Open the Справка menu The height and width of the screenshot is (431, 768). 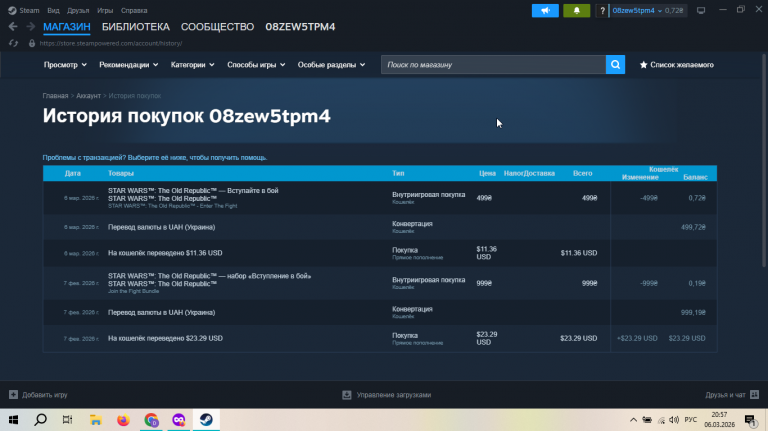click(134, 10)
